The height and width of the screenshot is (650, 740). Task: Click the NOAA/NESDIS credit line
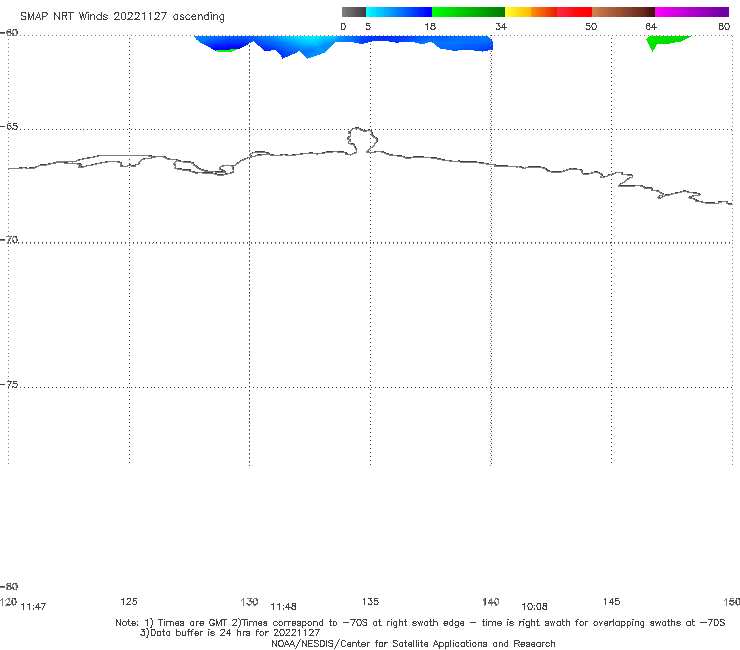pyautogui.click(x=413, y=644)
